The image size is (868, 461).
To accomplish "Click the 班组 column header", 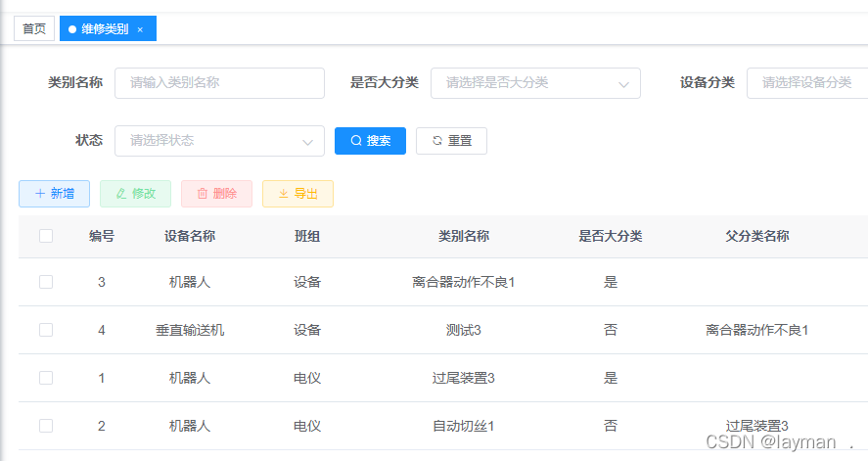I will coord(307,236).
